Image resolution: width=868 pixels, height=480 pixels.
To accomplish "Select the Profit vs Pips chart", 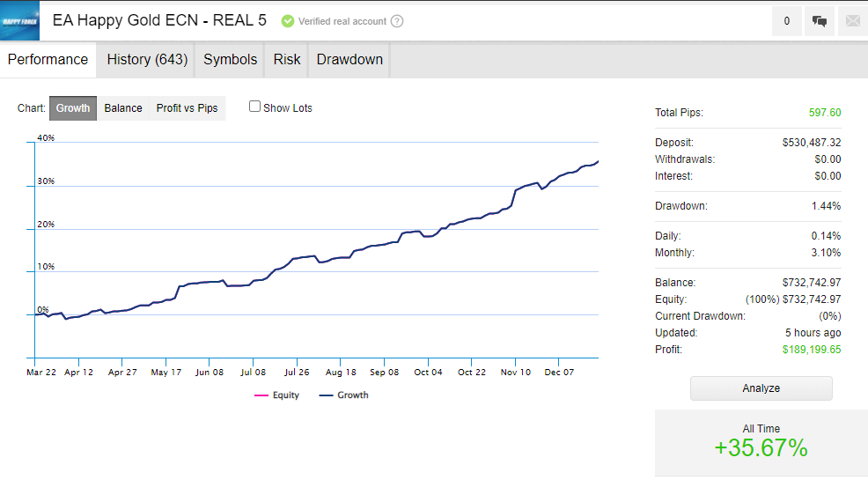I will coord(188,108).
